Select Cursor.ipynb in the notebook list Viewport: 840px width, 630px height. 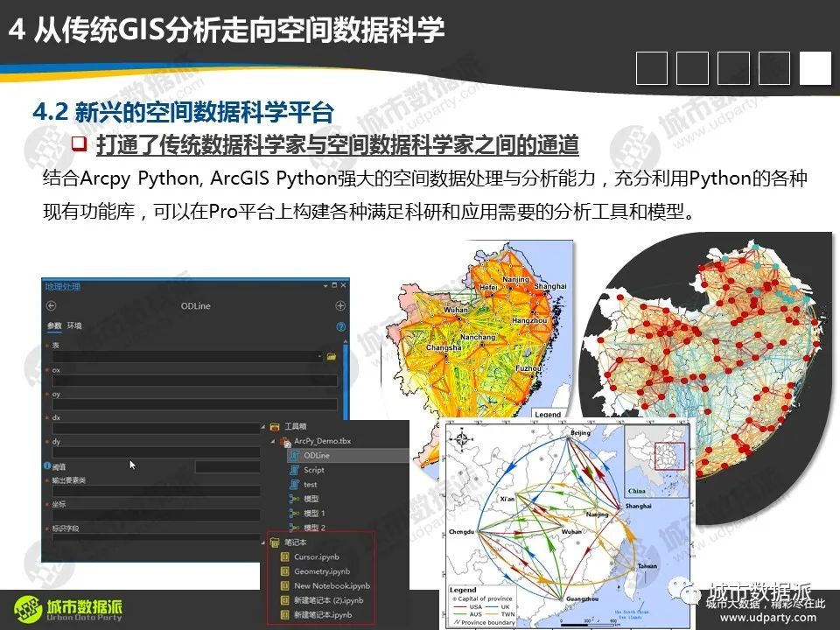pos(316,557)
